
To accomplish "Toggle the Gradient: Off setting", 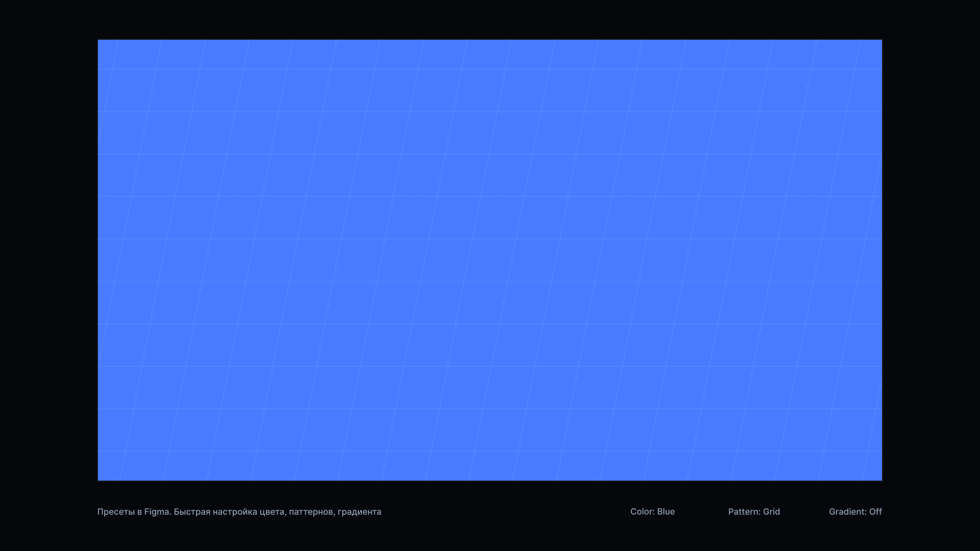I will [855, 512].
